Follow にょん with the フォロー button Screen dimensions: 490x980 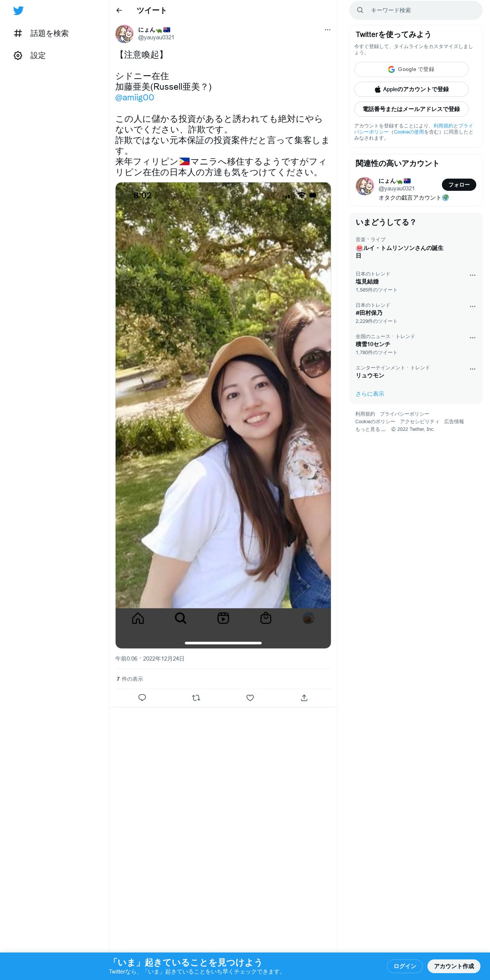tap(459, 185)
